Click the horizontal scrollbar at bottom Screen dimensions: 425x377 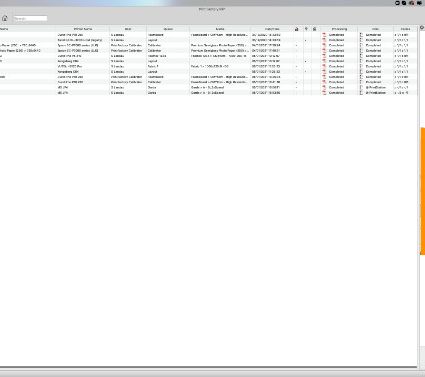[x=208, y=367]
